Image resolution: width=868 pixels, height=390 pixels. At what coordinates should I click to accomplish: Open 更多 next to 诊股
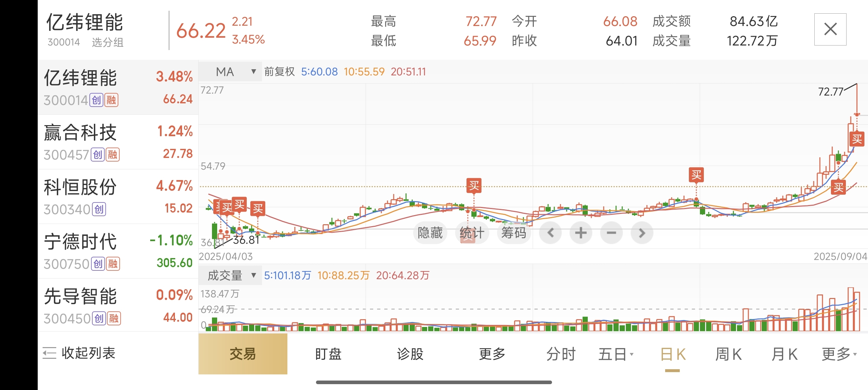pyautogui.click(x=492, y=354)
